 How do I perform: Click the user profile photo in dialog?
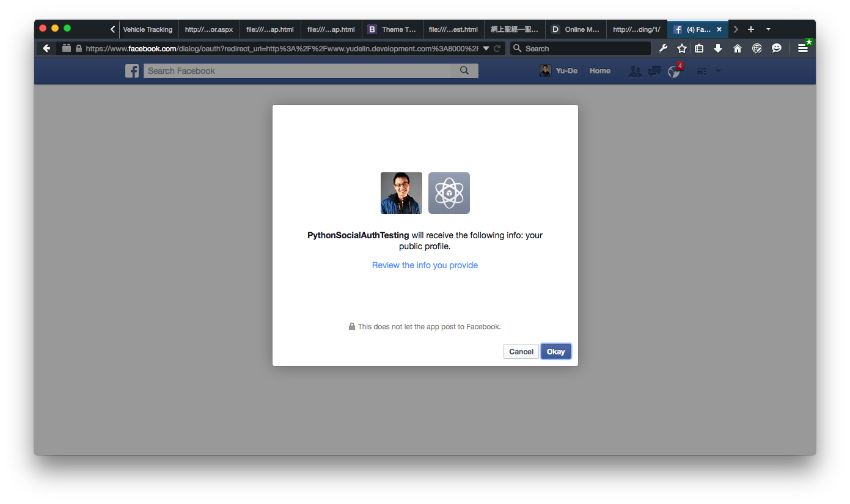coord(401,193)
